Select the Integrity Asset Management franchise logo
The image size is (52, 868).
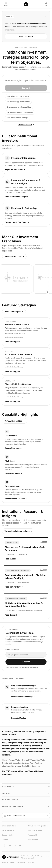16,279
